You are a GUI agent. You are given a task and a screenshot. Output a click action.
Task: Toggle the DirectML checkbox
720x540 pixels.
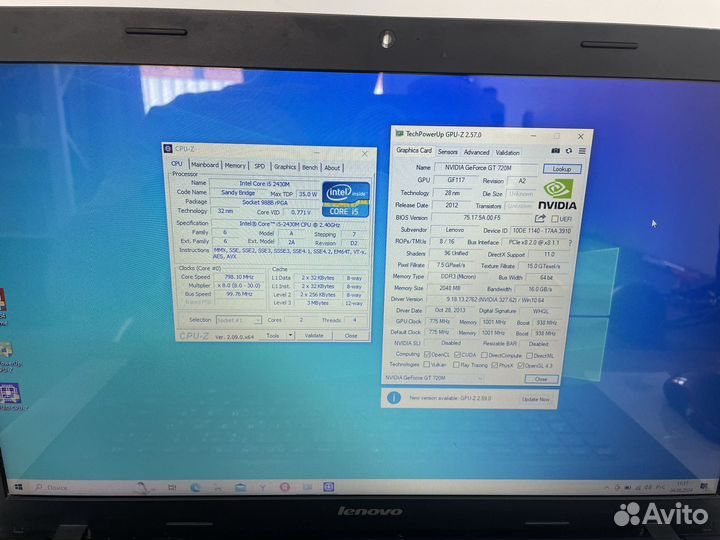point(529,356)
